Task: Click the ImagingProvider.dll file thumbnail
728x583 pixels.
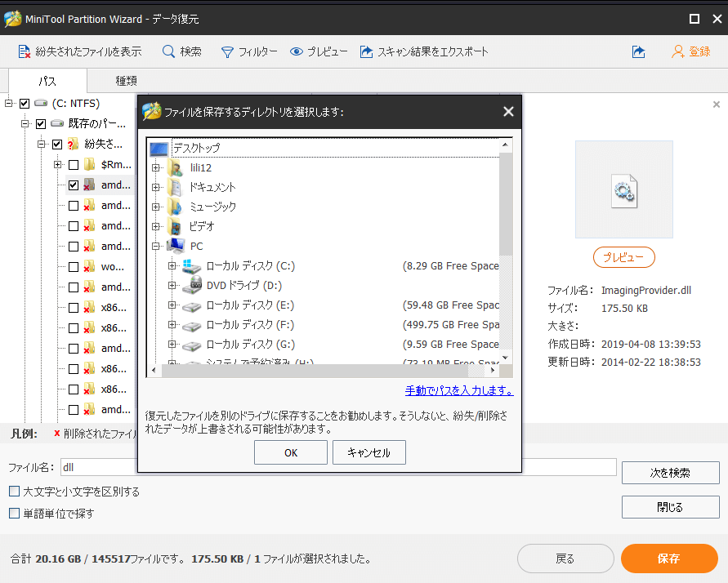Action: tap(624, 190)
